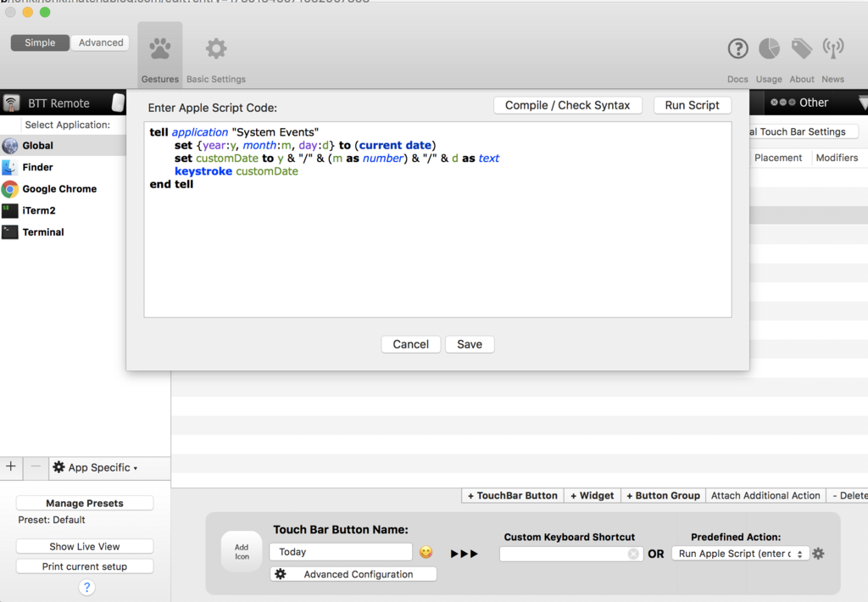Image resolution: width=868 pixels, height=602 pixels.
Task: Click the Run Script button
Action: click(x=692, y=105)
